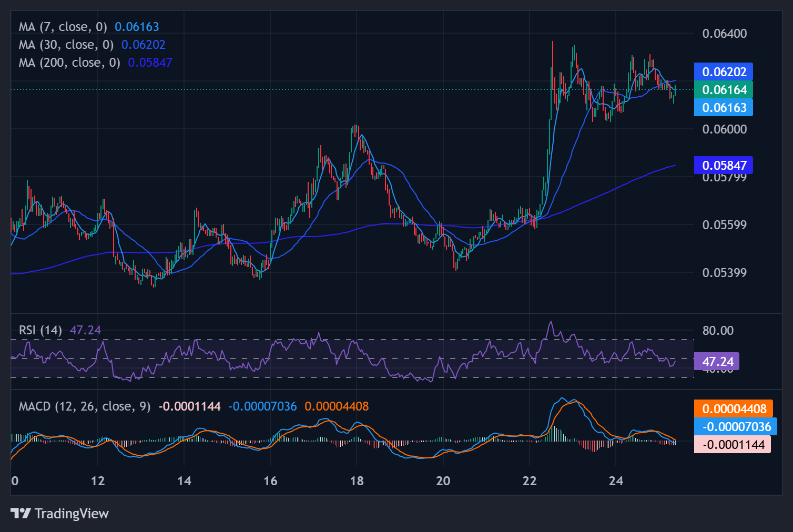The height and width of the screenshot is (532, 793).
Task: Select the 12 date marker on time axis
Action: point(98,480)
